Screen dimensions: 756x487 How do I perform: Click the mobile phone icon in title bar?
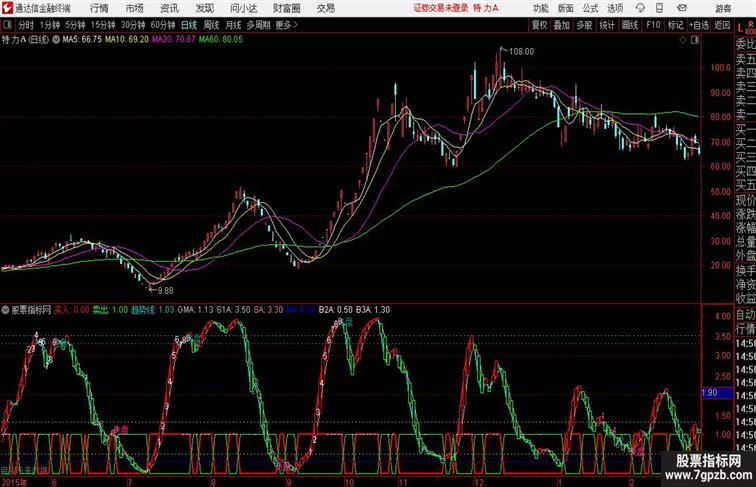coord(659,8)
